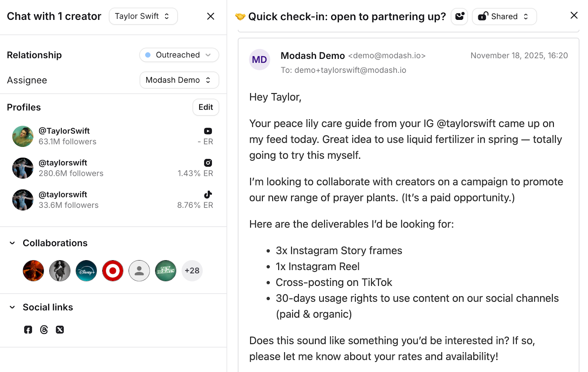Click the 280.6M followers text

click(x=71, y=173)
